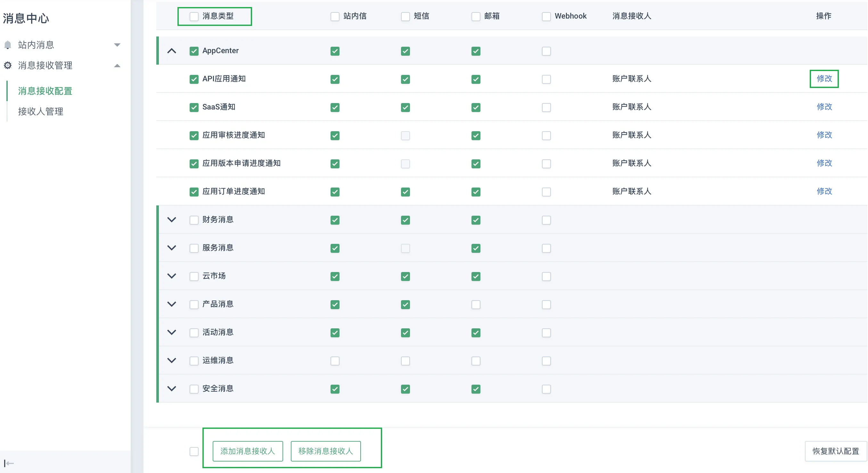Click 修改 for SaaS通知

(x=824, y=107)
